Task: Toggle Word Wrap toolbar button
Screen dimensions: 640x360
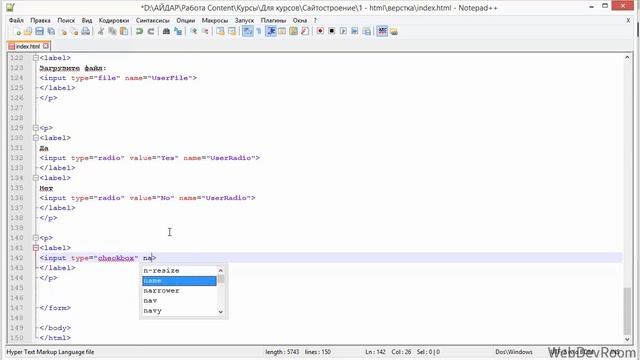Action: (x=247, y=31)
